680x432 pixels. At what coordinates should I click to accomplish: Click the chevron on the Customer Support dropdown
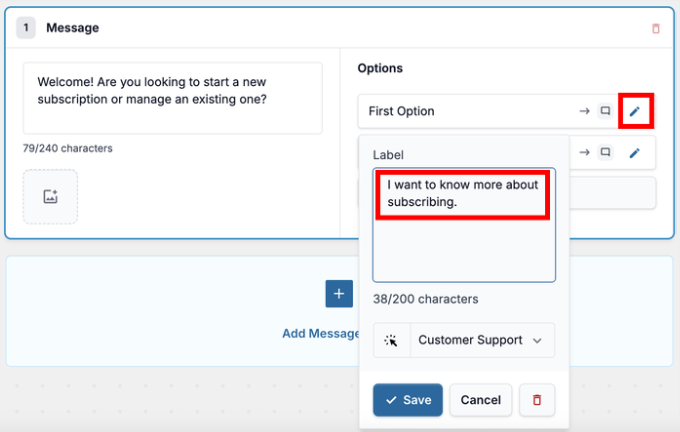(537, 340)
